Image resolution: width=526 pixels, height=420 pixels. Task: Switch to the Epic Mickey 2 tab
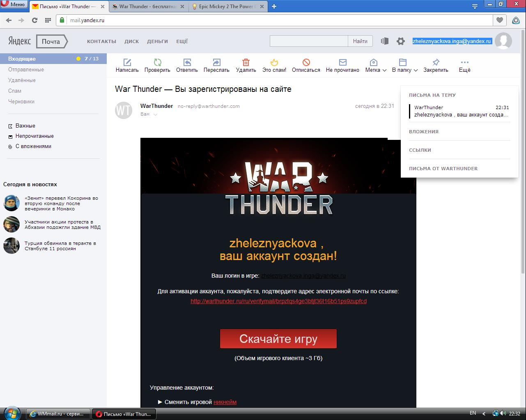click(x=228, y=7)
